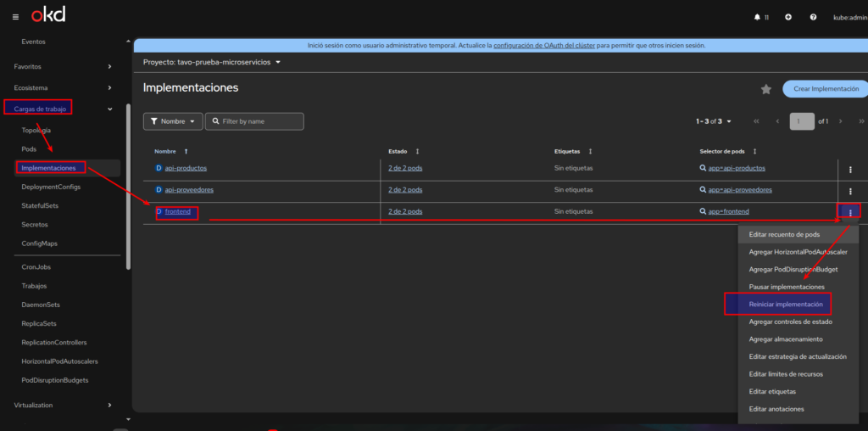The image size is (868, 431).
Task: Click the Filter by name field
Action: [254, 121]
